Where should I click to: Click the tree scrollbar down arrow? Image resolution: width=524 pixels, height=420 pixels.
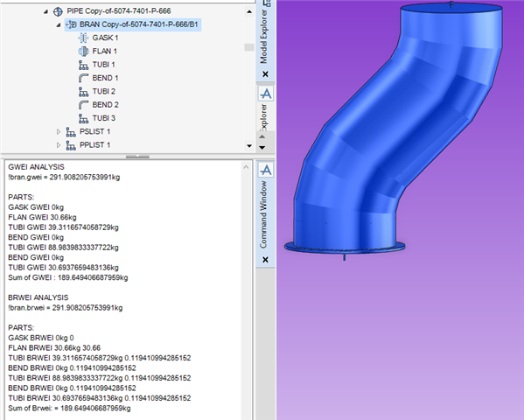click(x=249, y=146)
